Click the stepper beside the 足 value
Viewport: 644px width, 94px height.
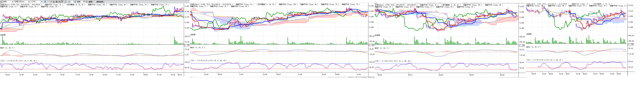51,2
